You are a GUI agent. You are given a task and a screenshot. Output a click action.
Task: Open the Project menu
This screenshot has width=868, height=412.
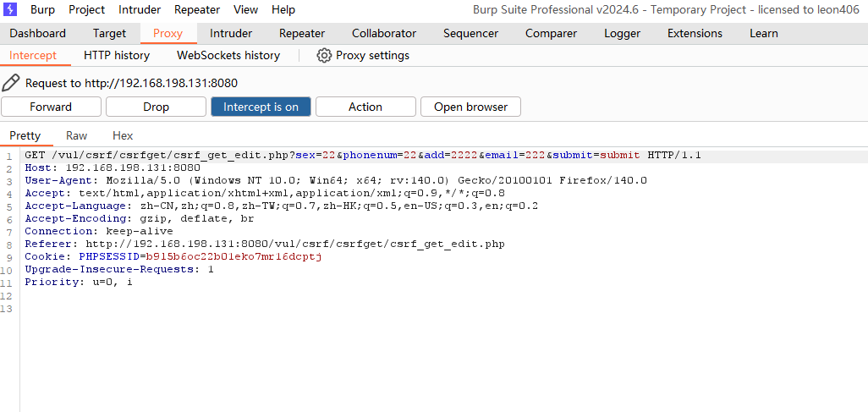(x=87, y=9)
